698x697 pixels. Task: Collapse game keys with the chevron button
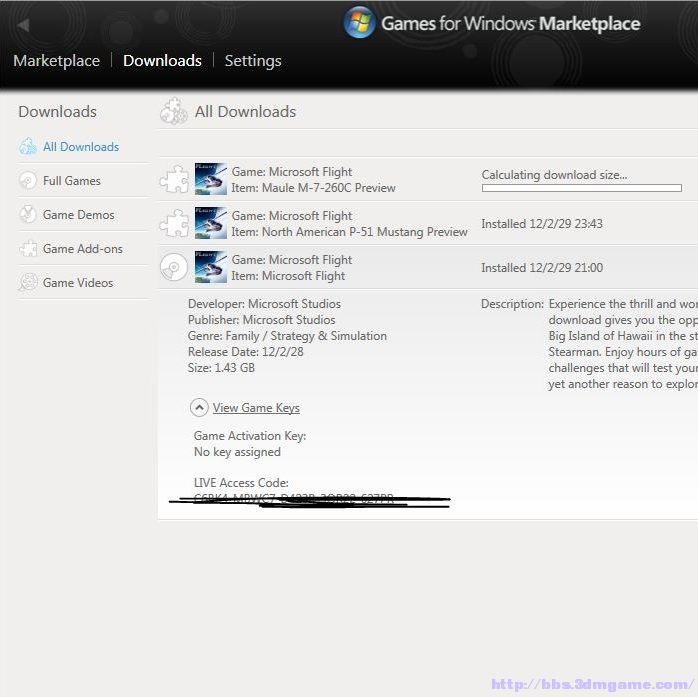click(x=199, y=407)
